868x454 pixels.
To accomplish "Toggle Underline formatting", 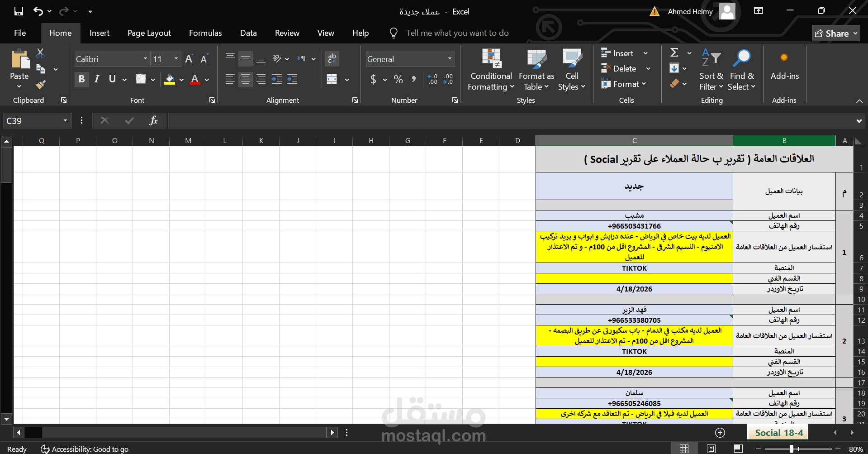I will pyautogui.click(x=112, y=80).
